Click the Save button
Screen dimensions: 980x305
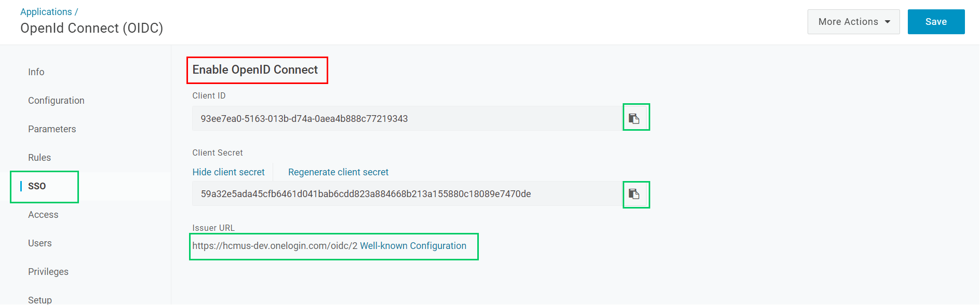point(936,22)
